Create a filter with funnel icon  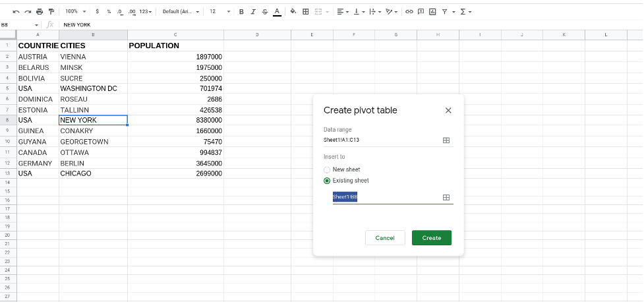[x=445, y=12]
